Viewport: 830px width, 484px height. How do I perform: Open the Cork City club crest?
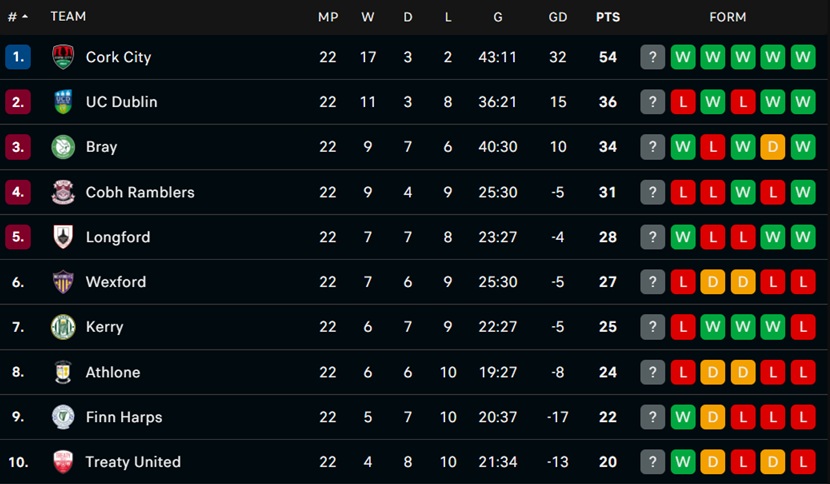(63, 57)
